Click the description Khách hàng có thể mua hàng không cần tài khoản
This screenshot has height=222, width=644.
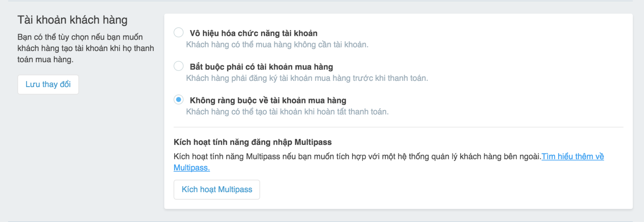tap(277, 45)
